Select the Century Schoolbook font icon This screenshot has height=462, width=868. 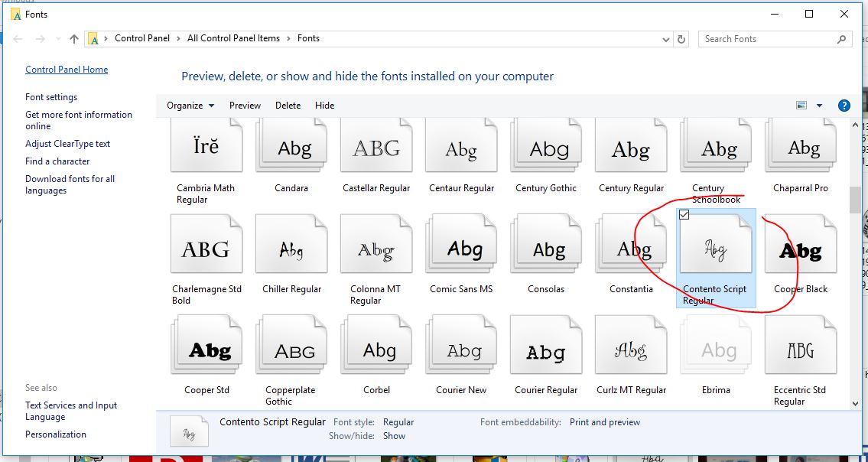(716, 145)
